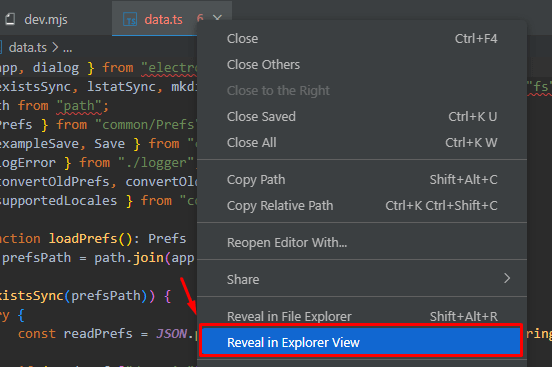The height and width of the screenshot is (367, 552).
Task: Click the "path" import string
Action: click(80, 106)
